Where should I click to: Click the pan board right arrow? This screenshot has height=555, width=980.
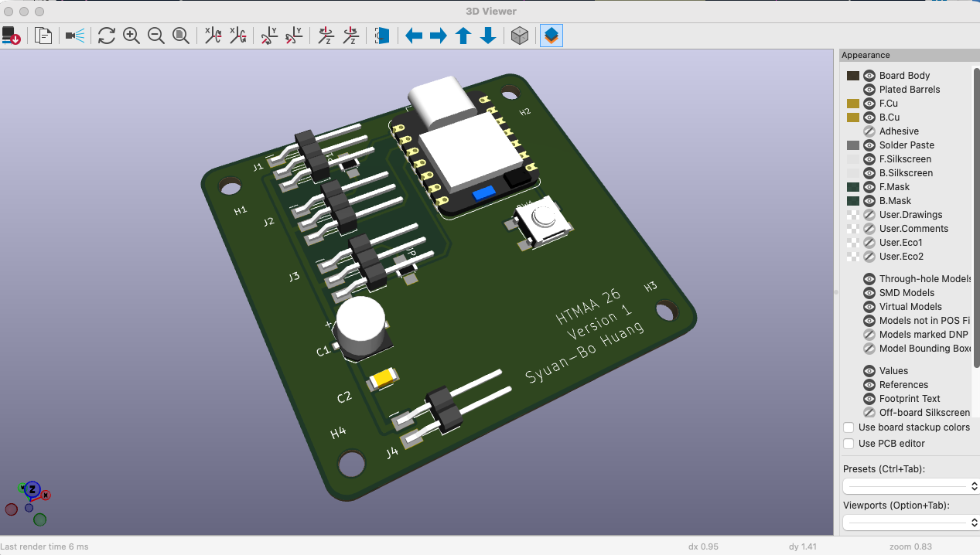(439, 36)
